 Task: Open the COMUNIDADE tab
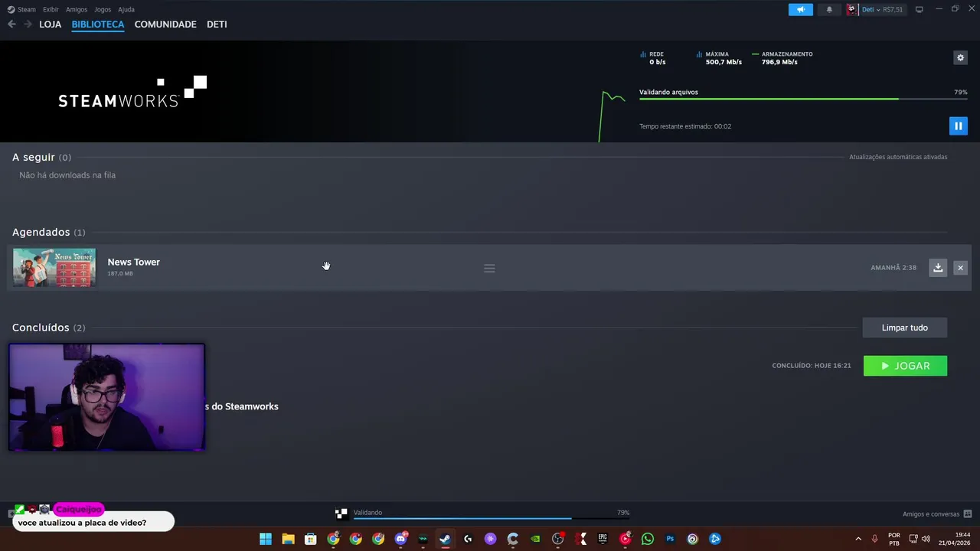(x=165, y=24)
